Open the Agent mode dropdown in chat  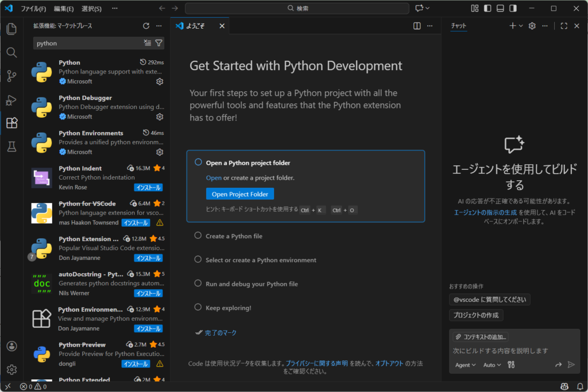click(x=465, y=364)
